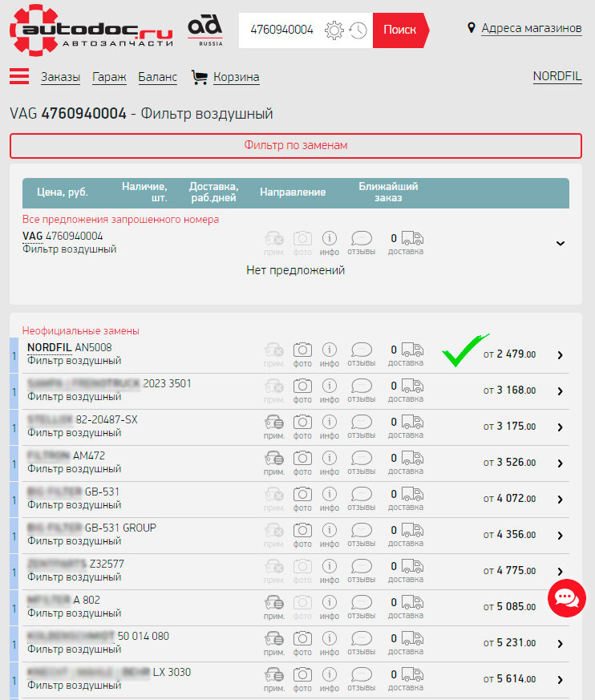
Task: Click Ближайший заказ column header
Action: [x=388, y=192]
